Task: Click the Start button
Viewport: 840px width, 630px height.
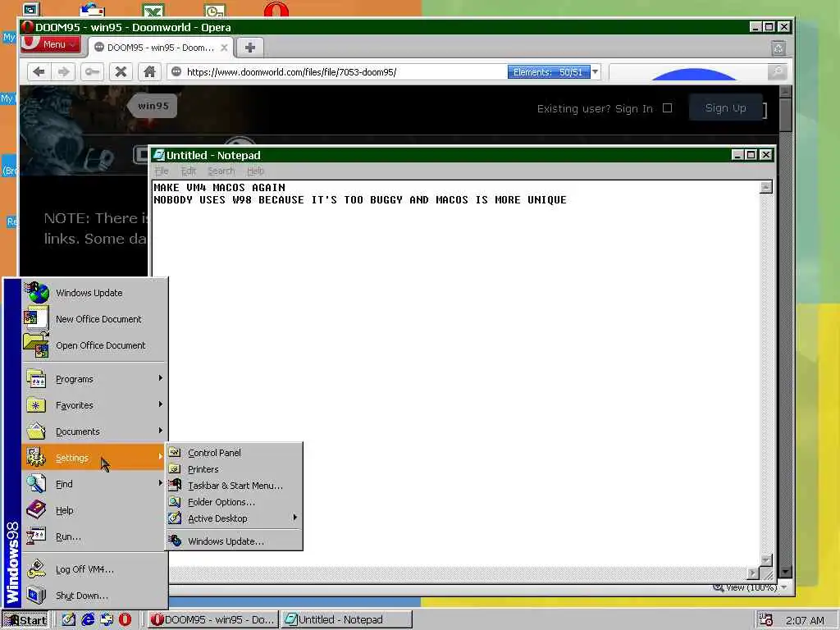Action: point(25,620)
